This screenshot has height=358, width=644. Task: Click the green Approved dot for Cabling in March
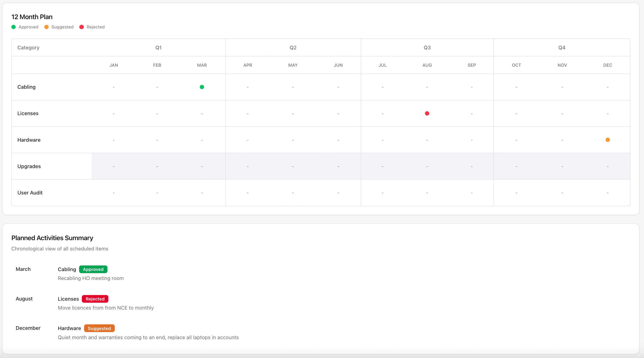202,87
